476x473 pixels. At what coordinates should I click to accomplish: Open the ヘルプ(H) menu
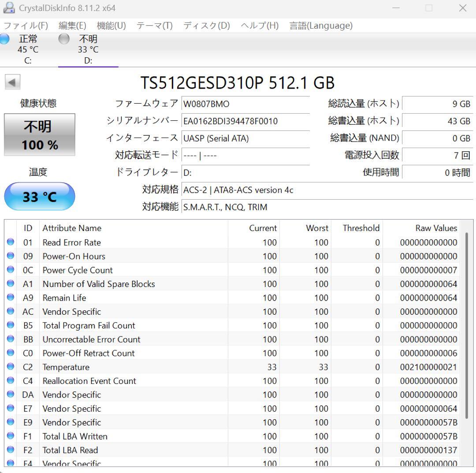(260, 26)
